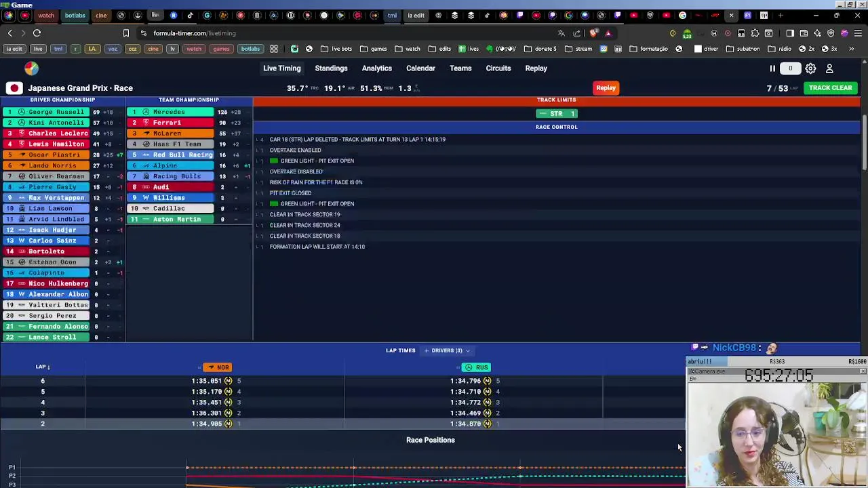Switch to the 'ia edit' browser tab

click(415, 16)
